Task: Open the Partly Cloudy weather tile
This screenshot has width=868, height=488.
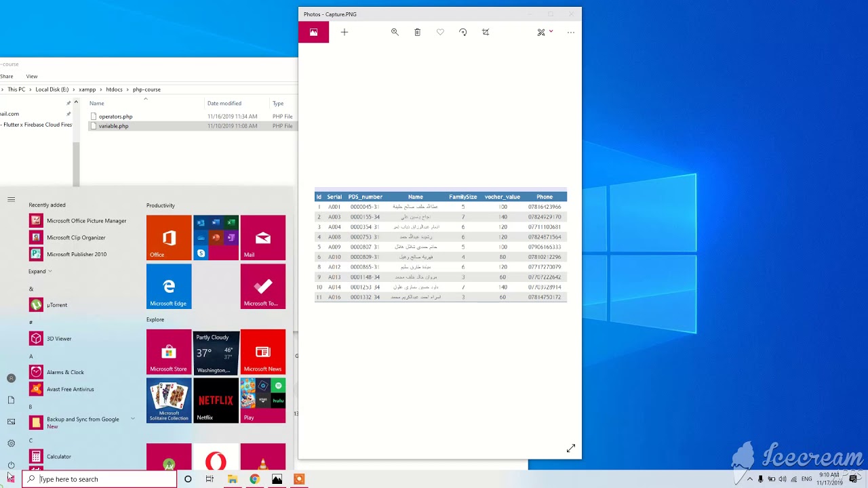Action: 216,352
